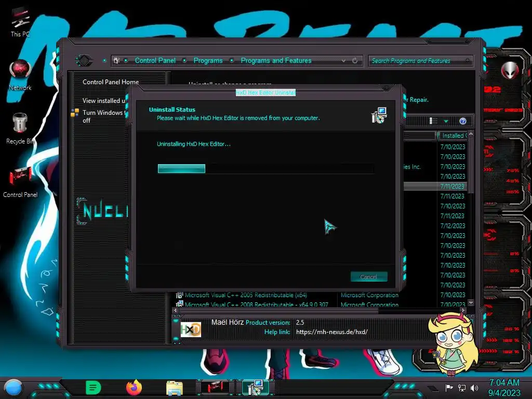Screen dimensions: 532x399
Task: Open the Start orb button
Action: pyautogui.click(x=14, y=388)
